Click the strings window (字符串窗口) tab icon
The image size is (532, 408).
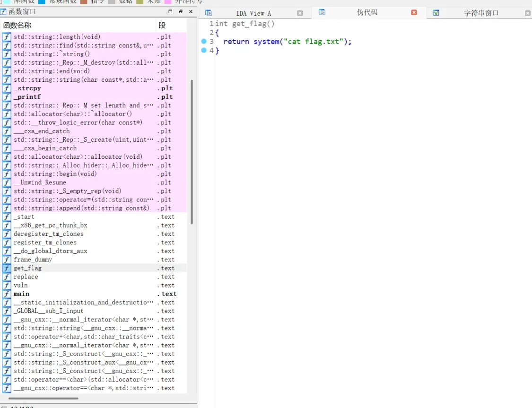click(436, 13)
